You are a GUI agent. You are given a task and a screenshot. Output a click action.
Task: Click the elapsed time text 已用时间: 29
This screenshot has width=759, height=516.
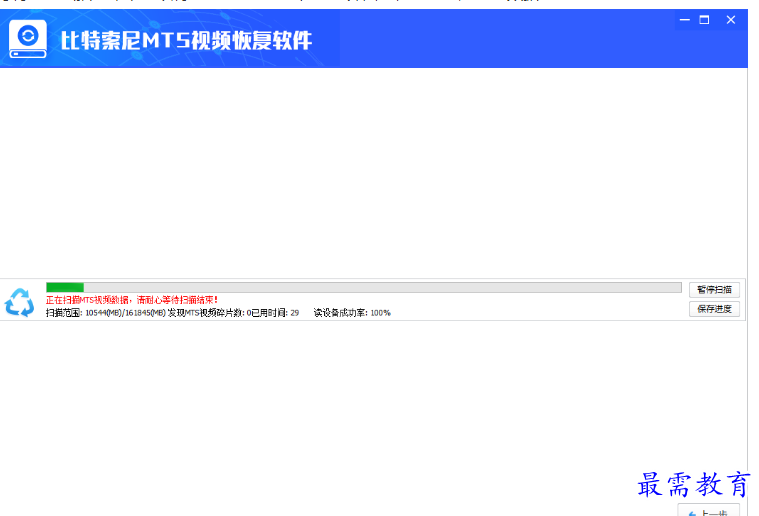point(275,313)
